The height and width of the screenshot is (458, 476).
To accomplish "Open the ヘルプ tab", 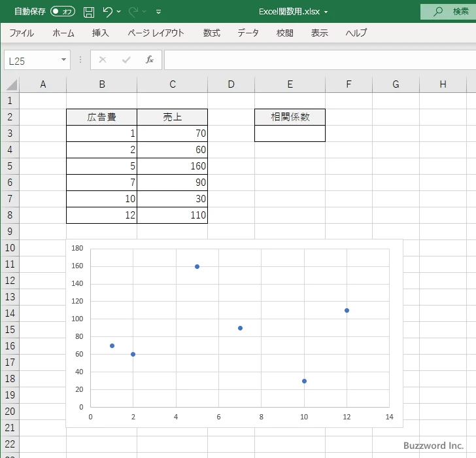I will pyautogui.click(x=356, y=33).
